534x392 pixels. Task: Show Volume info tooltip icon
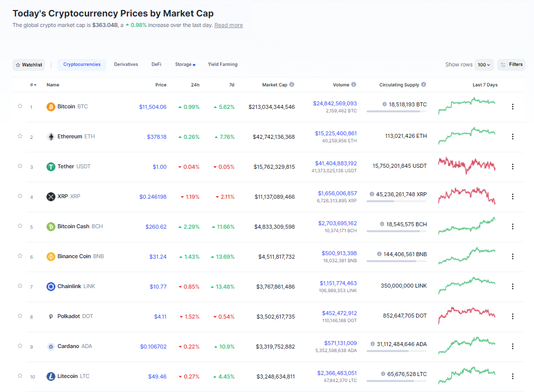[354, 84]
